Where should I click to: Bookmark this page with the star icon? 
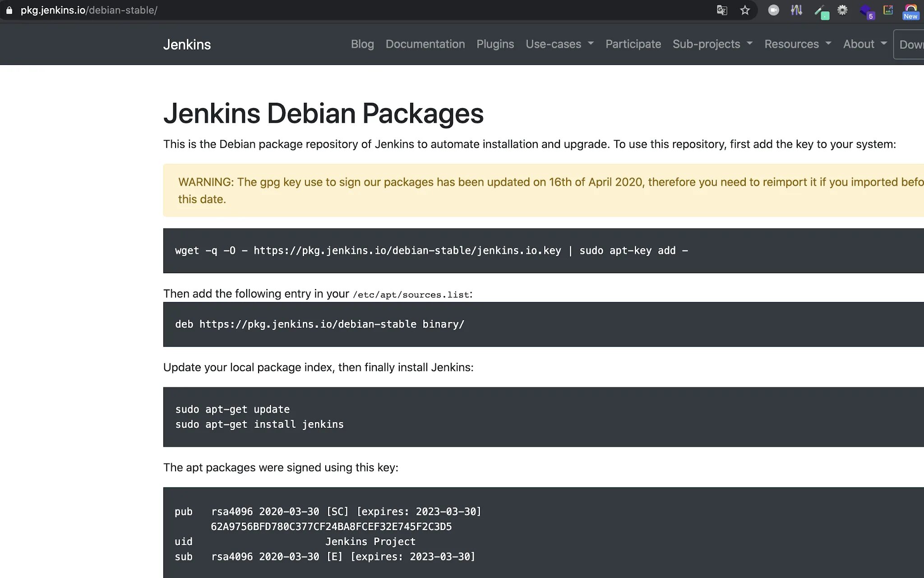[x=745, y=10]
